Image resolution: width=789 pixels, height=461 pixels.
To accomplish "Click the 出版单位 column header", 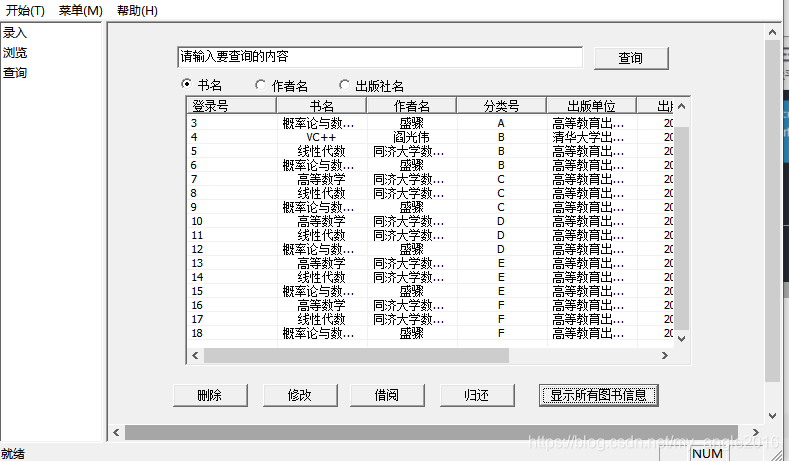I will (x=591, y=106).
